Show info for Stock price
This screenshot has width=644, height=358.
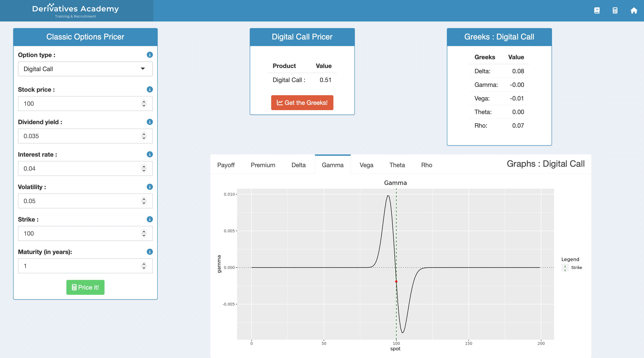(149, 89)
